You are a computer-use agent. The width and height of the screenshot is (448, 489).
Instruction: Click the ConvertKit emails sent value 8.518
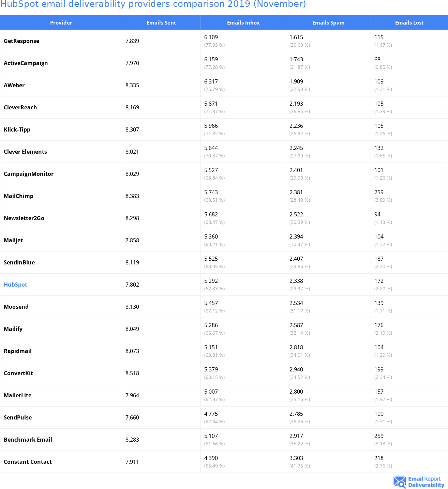coord(132,373)
